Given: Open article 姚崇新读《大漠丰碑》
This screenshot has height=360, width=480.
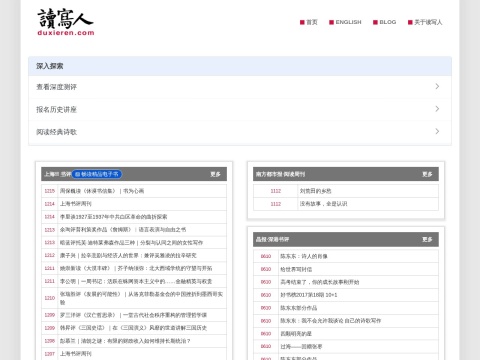Looking at the screenshot, I should pos(136,268).
